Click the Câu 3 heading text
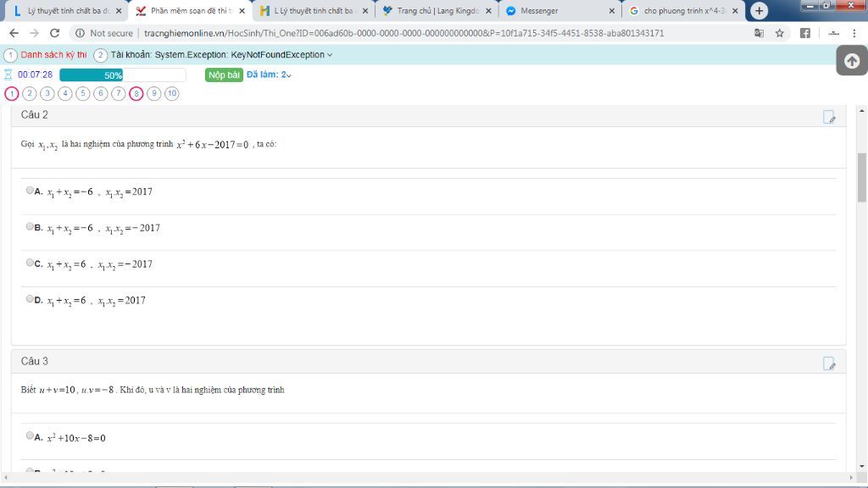 (x=34, y=361)
